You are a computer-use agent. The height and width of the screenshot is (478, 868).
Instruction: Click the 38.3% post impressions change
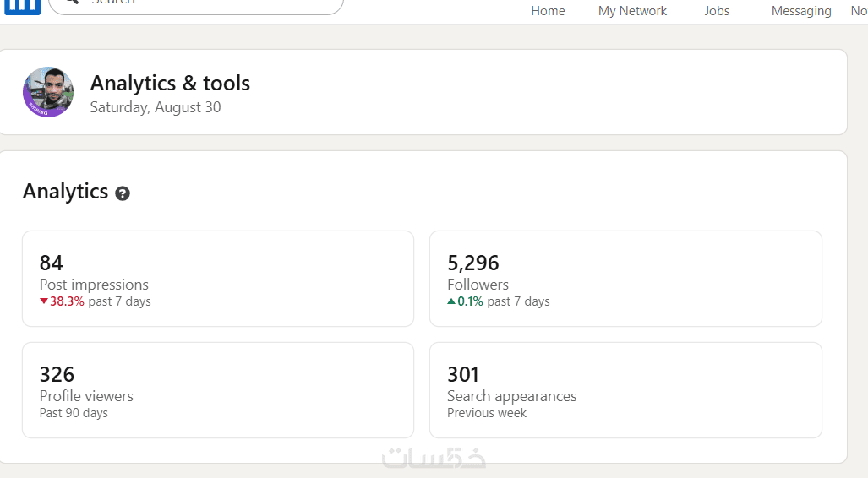point(67,301)
